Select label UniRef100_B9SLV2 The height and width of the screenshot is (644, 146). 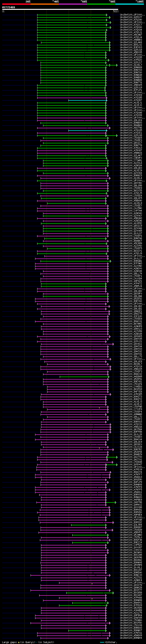click(x=131, y=45)
